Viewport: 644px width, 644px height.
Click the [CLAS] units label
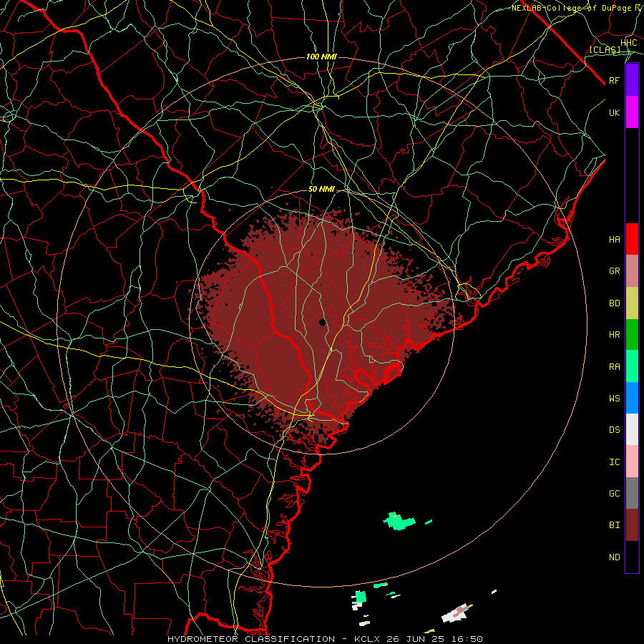[605, 50]
